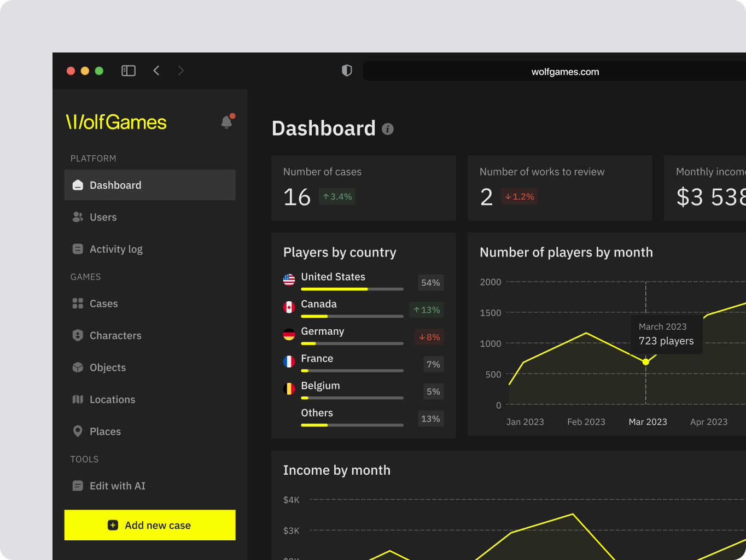Click the browser back navigation arrow
746x560 pixels.
[x=156, y=71]
